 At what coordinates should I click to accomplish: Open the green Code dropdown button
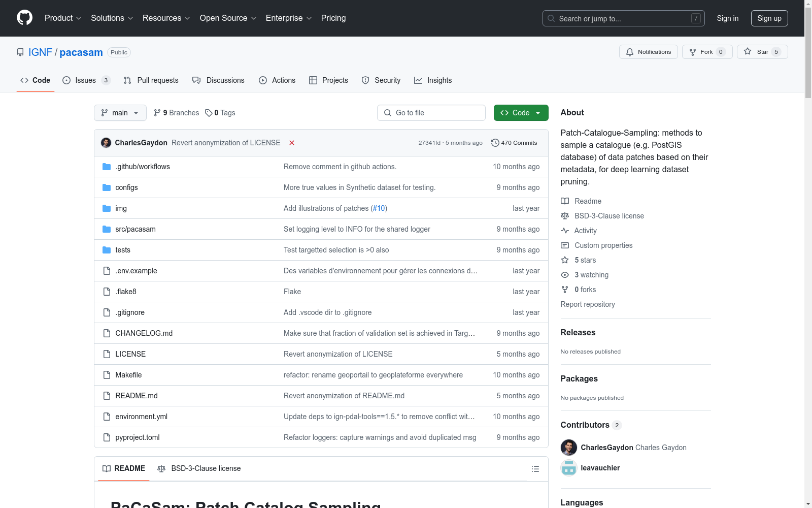click(x=521, y=113)
